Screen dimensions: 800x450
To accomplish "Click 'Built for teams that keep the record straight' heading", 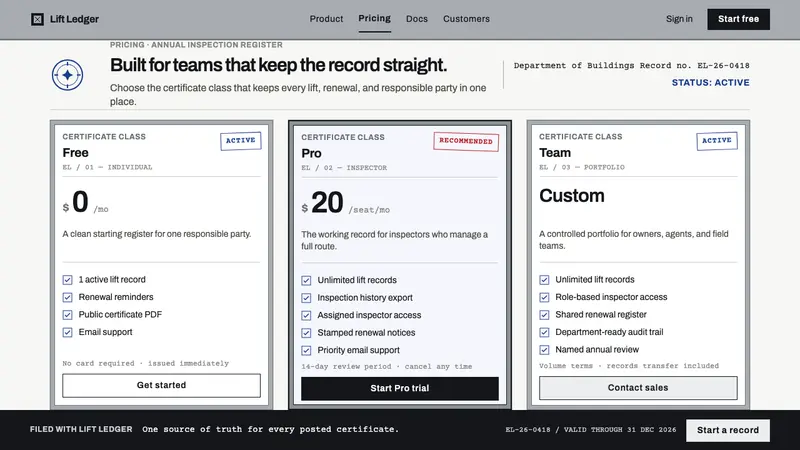I will click(x=279, y=65).
